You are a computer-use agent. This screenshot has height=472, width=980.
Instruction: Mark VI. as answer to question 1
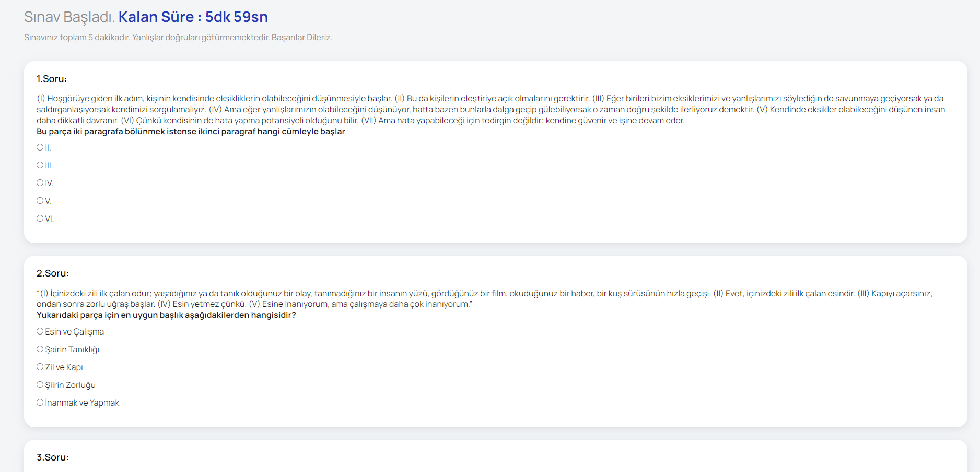(40, 218)
